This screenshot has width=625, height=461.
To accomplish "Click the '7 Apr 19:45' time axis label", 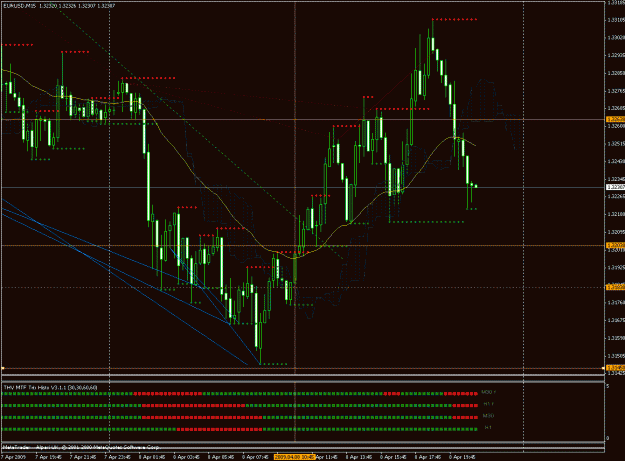I will pyautogui.click(x=48, y=457).
